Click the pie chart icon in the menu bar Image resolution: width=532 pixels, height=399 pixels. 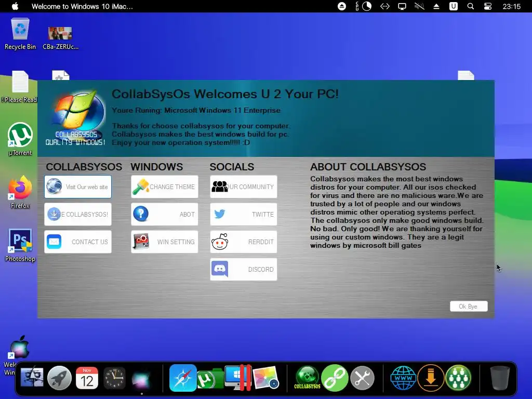(x=367, y=6)
